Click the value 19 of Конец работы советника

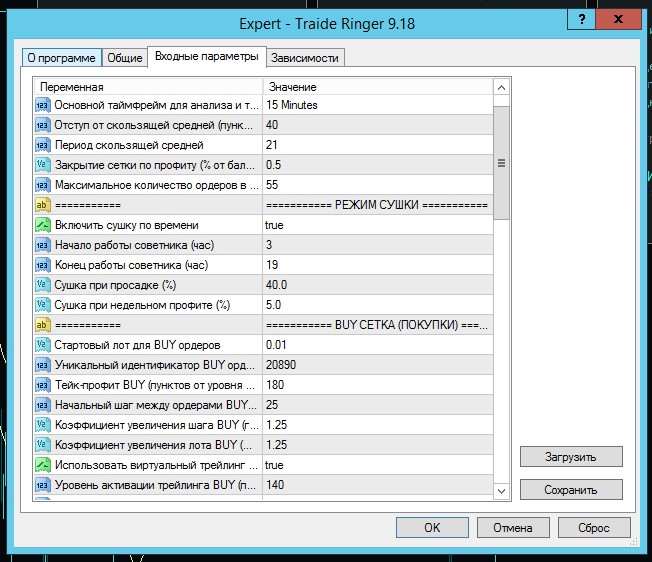[x=272, y=265]
